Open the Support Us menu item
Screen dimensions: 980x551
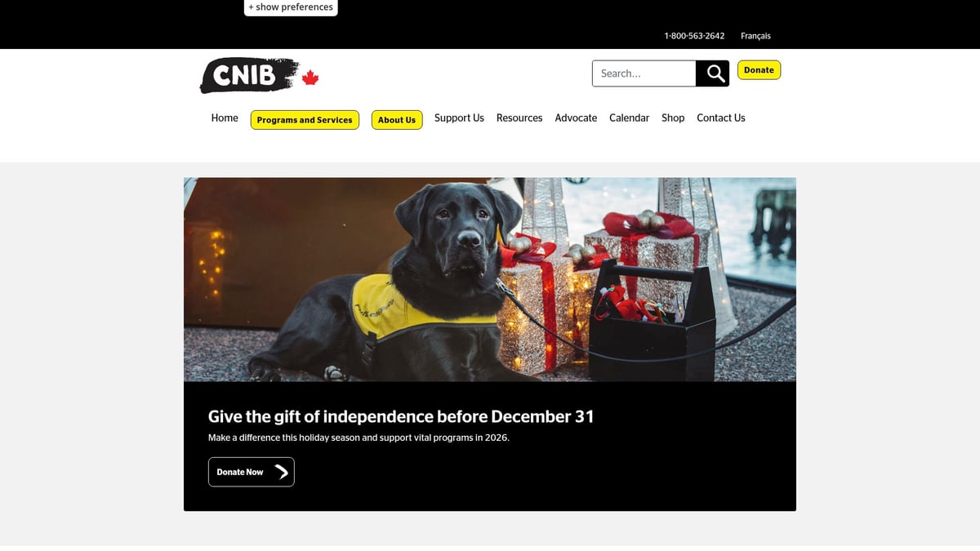click(459, 118)
